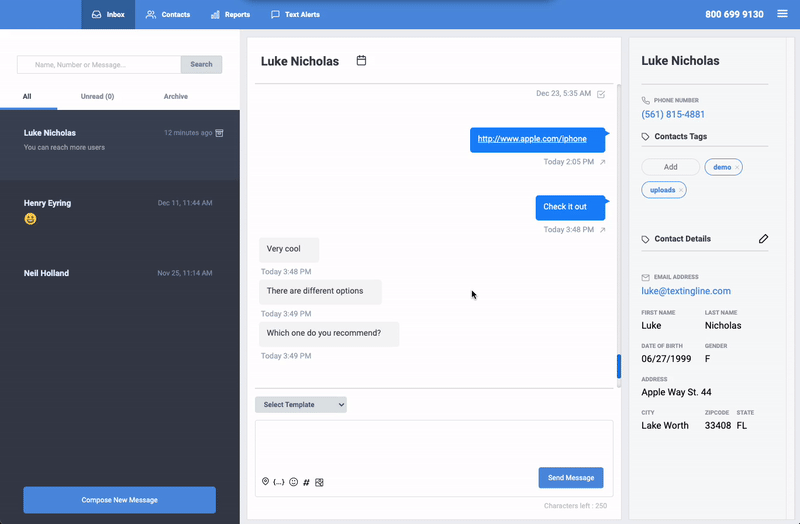This screenshot has height=524, width=800.
Task: Switch to the Archive tab
Action: 176,96
